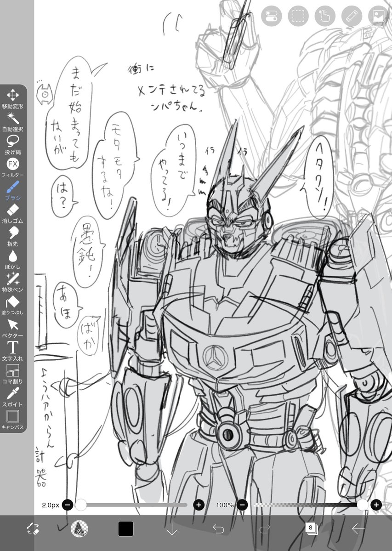392x551 pixels.
Task: Decrease brush thickness with minus button
Action: 68,505
